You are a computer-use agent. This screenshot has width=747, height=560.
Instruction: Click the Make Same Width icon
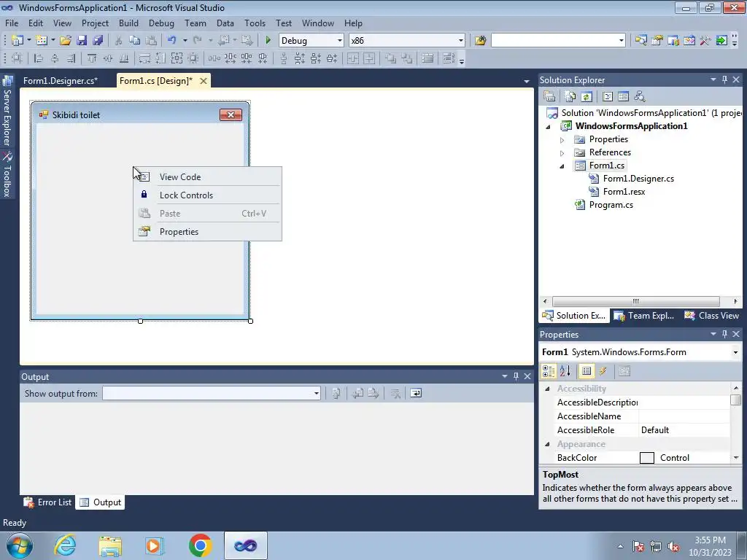pyautogui.click(x=144, y=58)
